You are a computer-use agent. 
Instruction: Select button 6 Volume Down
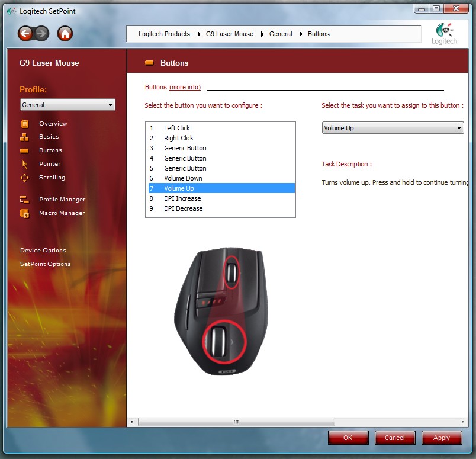point(221,178)
